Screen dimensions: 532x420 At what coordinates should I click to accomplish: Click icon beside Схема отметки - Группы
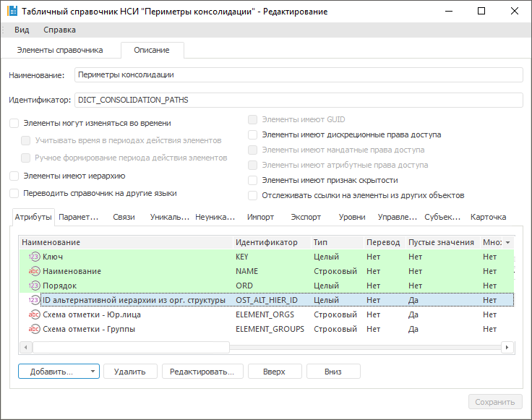pyautogui.click(x=34, y=329)
